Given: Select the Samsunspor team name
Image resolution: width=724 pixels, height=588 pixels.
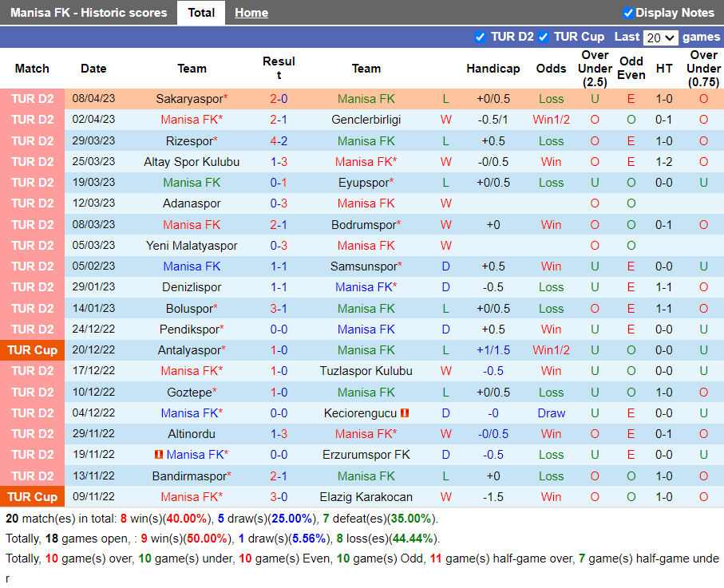Looking at the screenshot, I should tap(363, 266).
